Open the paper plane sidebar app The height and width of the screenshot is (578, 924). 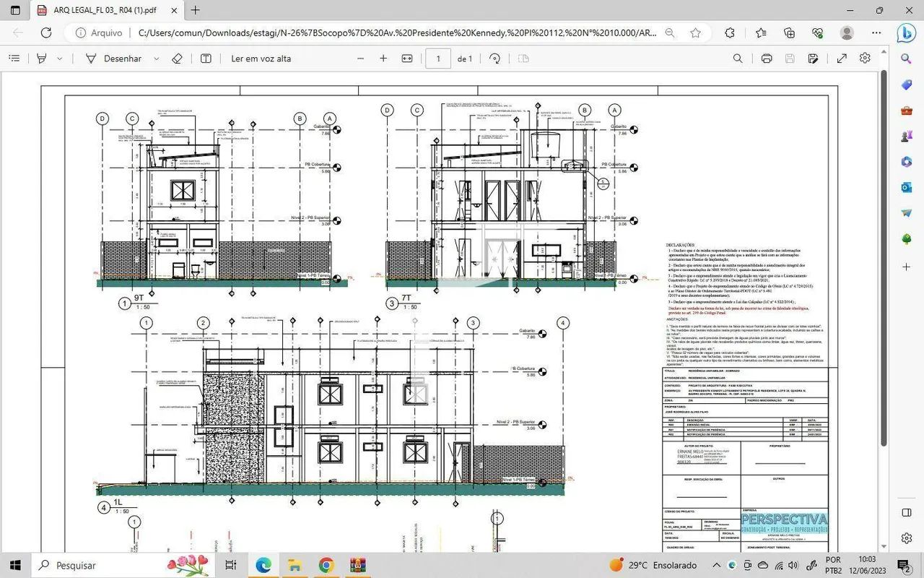pos(907,213)
